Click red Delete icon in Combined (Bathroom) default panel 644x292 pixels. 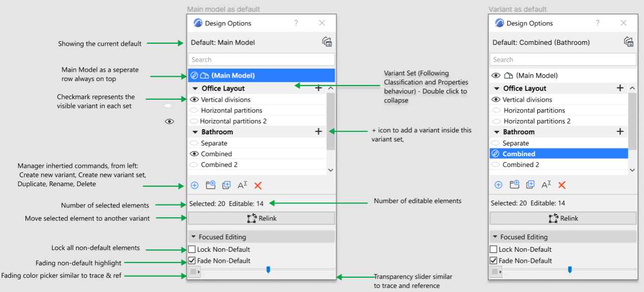click(562, 185)
